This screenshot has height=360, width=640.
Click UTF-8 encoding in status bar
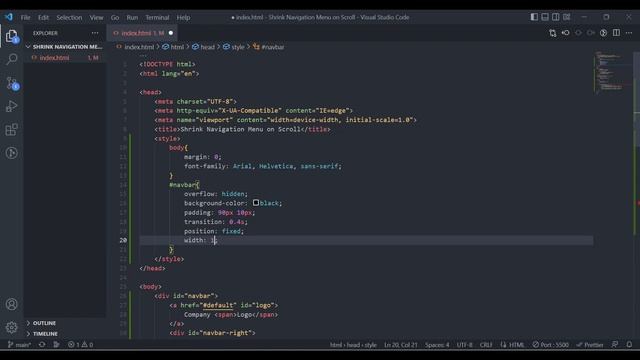tap(464, 344)
